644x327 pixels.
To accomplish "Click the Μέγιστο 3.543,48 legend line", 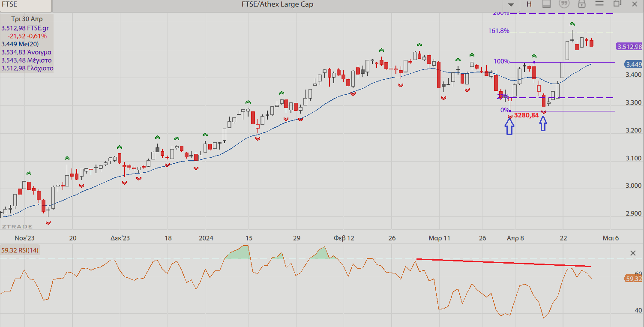I will click(27, 60).
